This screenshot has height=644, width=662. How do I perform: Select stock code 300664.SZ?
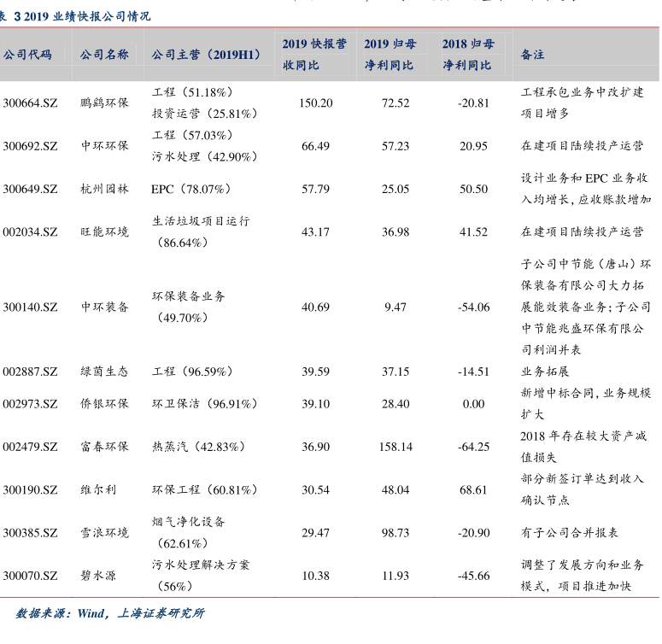tap(30, 102)
